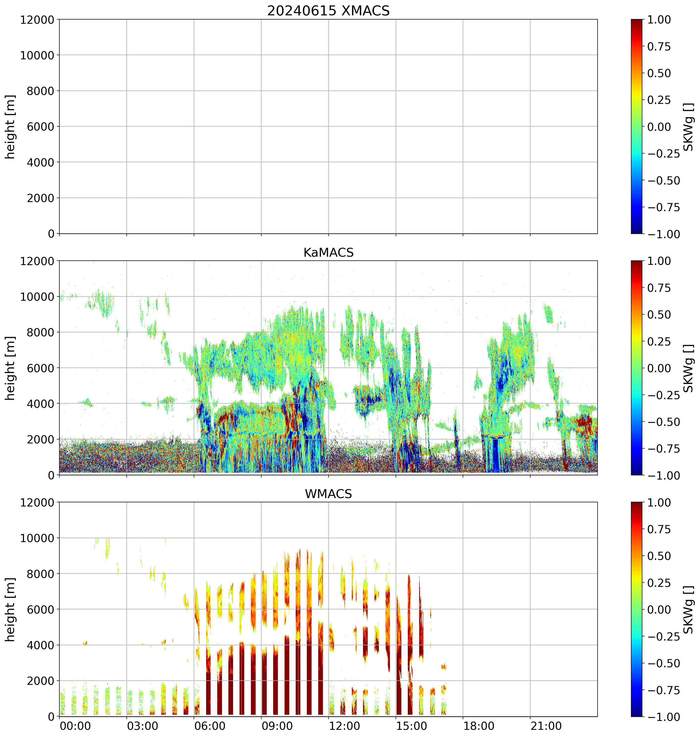Click the XMACS height [m] axis label
This screenshot has height=737, width=700.
click(10, 126)
